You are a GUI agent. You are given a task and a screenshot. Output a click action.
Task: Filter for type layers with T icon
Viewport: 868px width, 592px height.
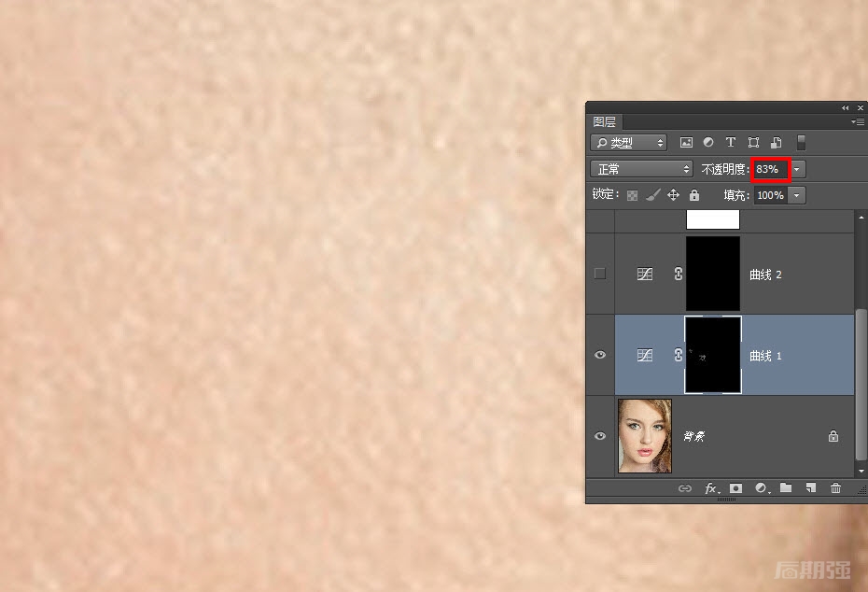730,143
